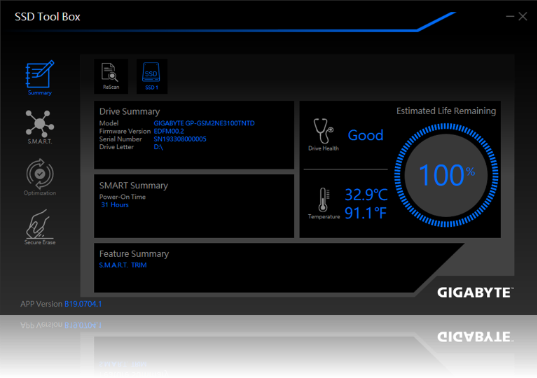Select the serial number SN193308000005
Screen dimensions: 537x378
click(x=180, y=139)
